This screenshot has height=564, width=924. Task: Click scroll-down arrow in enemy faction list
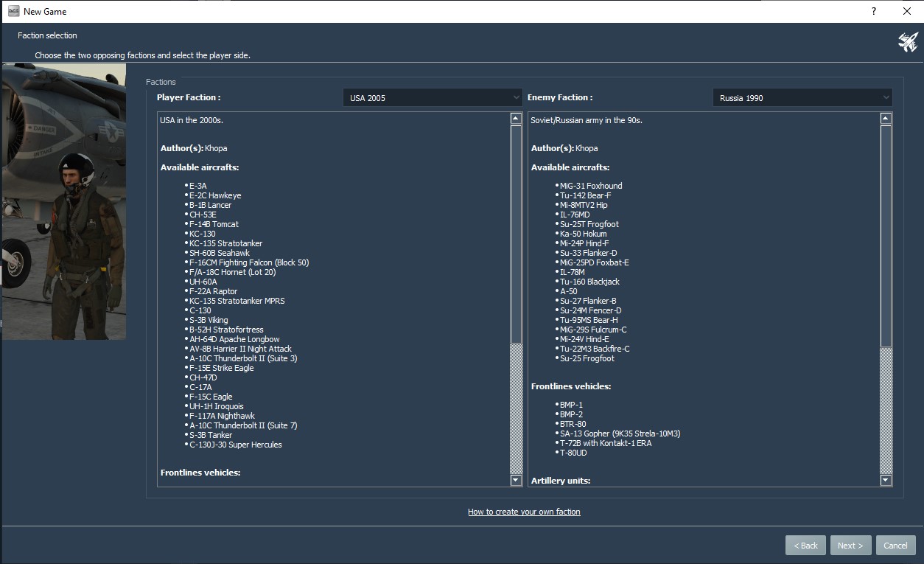886,480
